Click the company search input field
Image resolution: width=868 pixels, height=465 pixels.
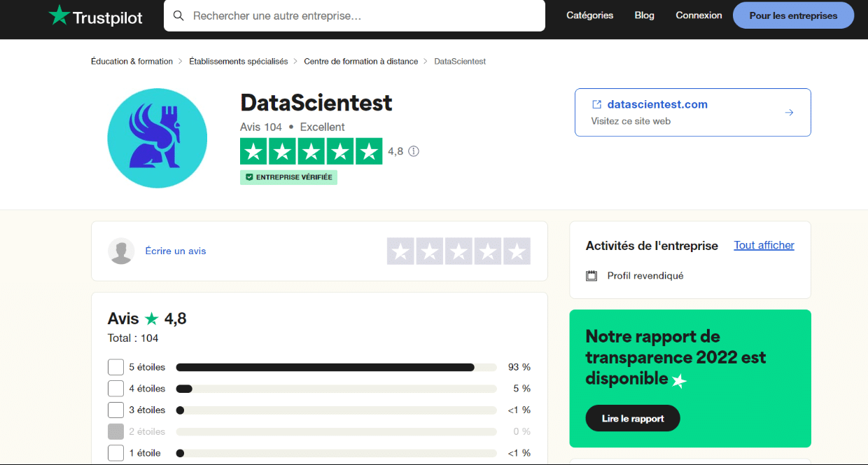[x=364, y=15]
